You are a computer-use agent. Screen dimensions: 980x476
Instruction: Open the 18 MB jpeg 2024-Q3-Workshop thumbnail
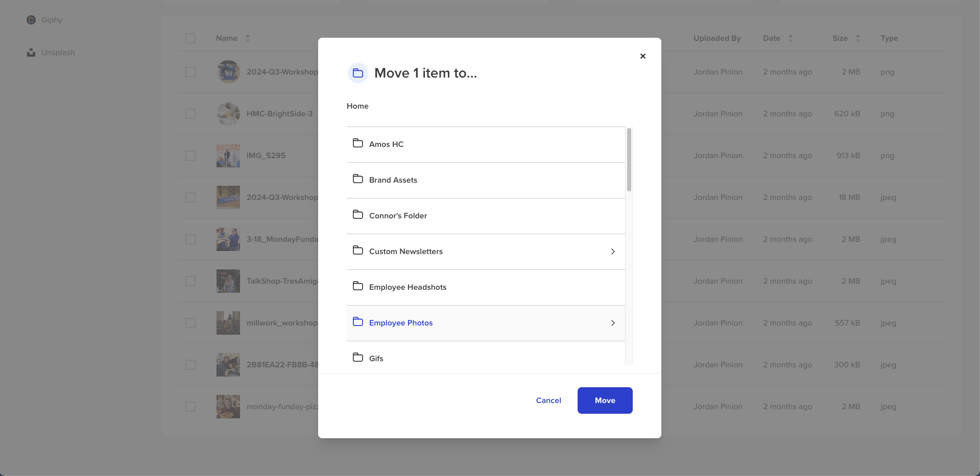228,197
